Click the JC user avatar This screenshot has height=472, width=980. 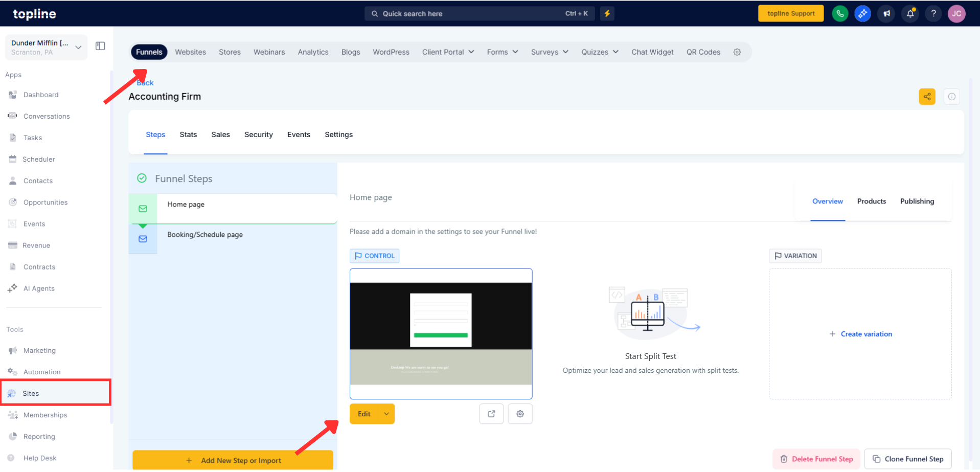point(957,14)
